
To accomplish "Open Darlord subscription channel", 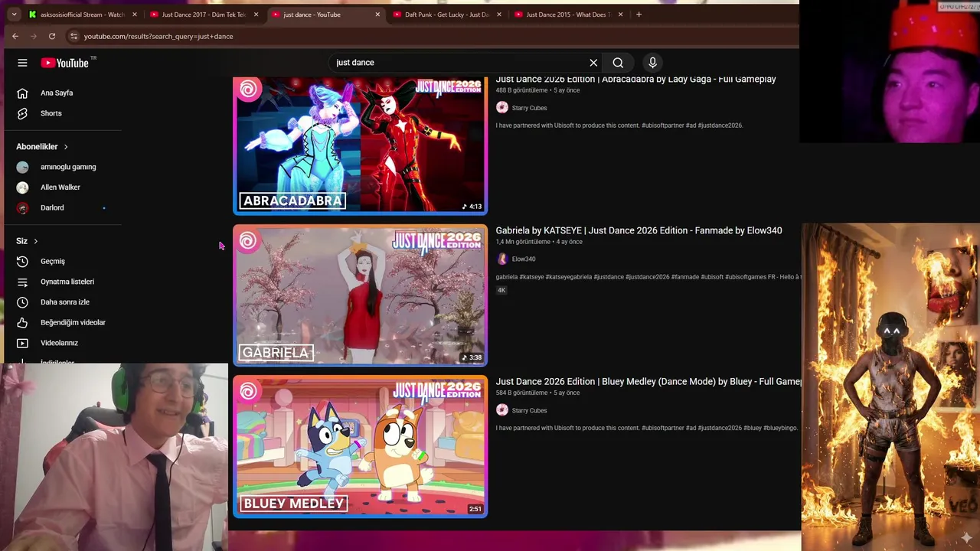I will click(52, 207).
